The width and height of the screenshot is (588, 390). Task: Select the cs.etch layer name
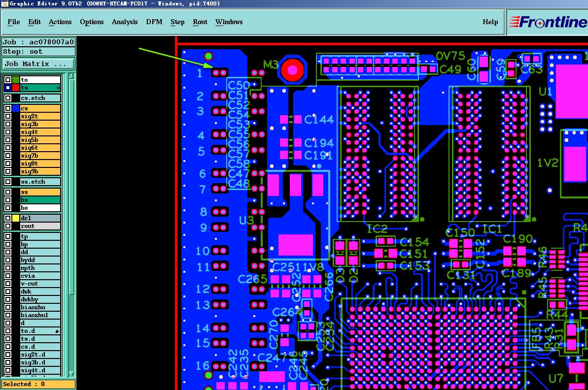pyautogui.click(x=40, y=98)
